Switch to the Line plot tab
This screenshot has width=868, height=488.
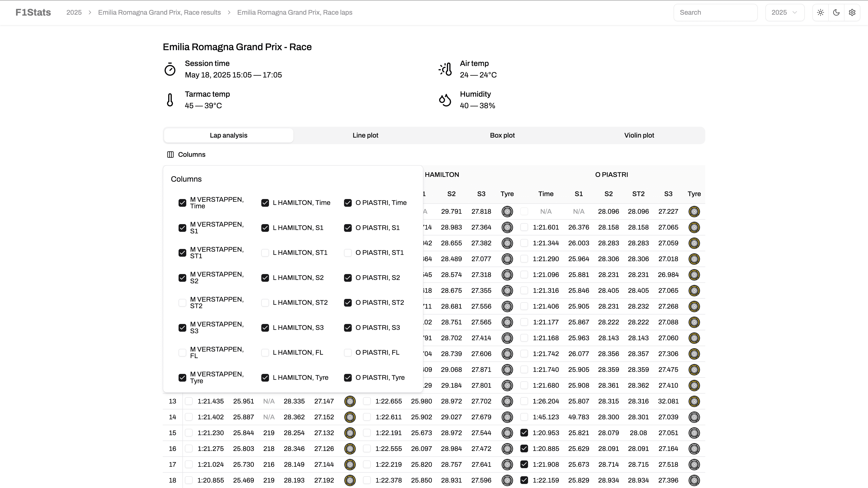click(365, 135)
